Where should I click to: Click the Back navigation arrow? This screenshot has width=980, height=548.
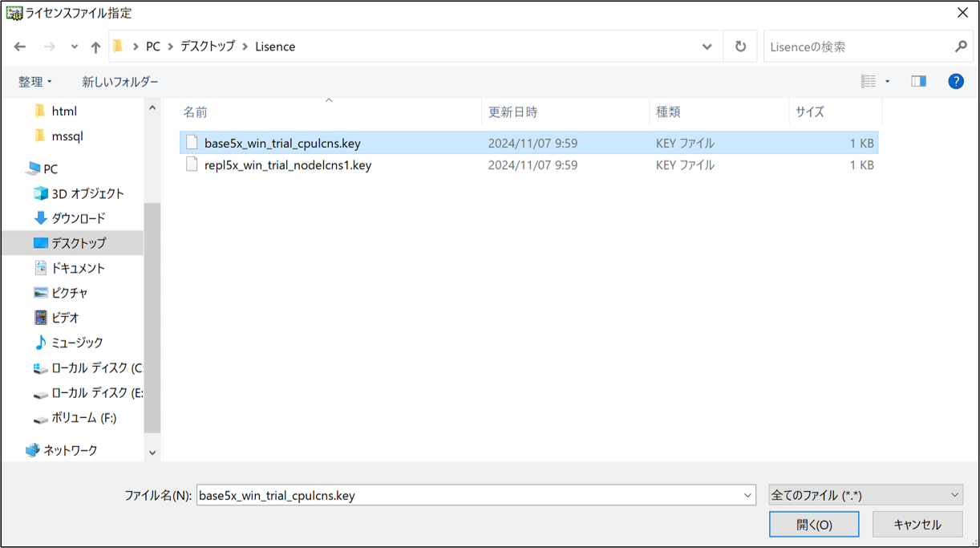click(20, 47)
